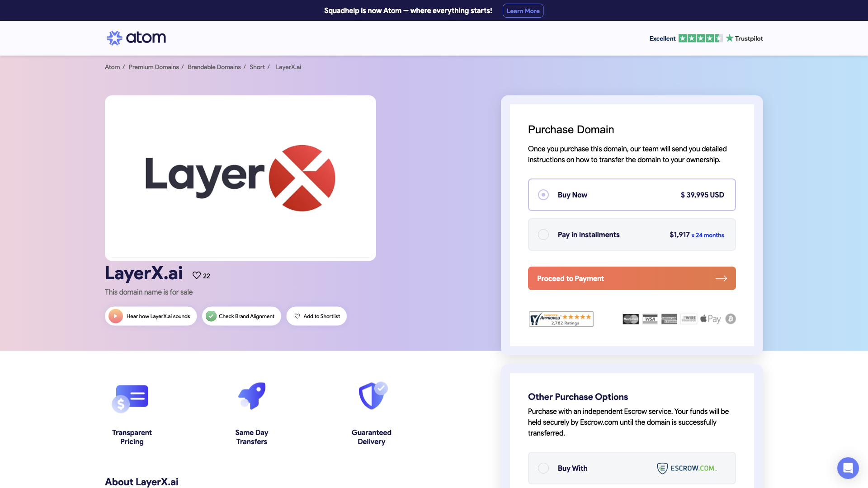Click the Learn More banner button
This screenshot has width=868, height=488.
click(x=523, y=10)
